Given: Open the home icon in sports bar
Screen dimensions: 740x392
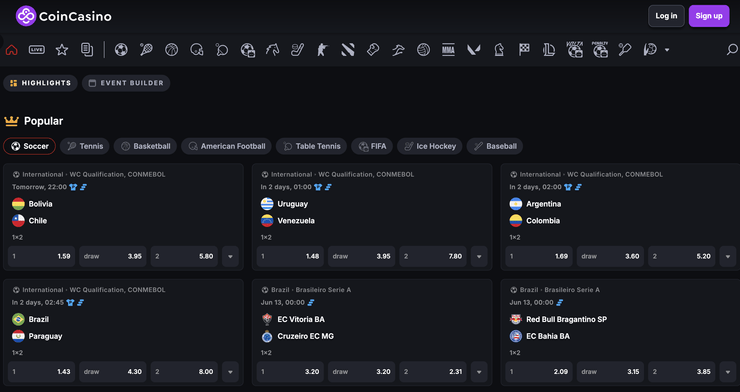Looking at the screenshot, I should pos(12,50).
